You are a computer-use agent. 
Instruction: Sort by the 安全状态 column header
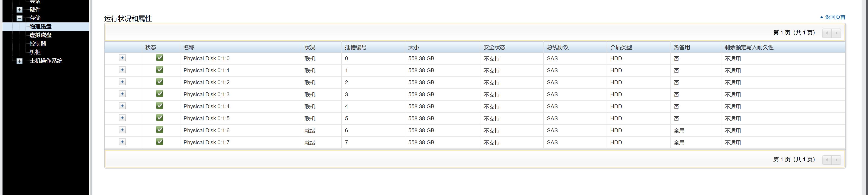494,47
